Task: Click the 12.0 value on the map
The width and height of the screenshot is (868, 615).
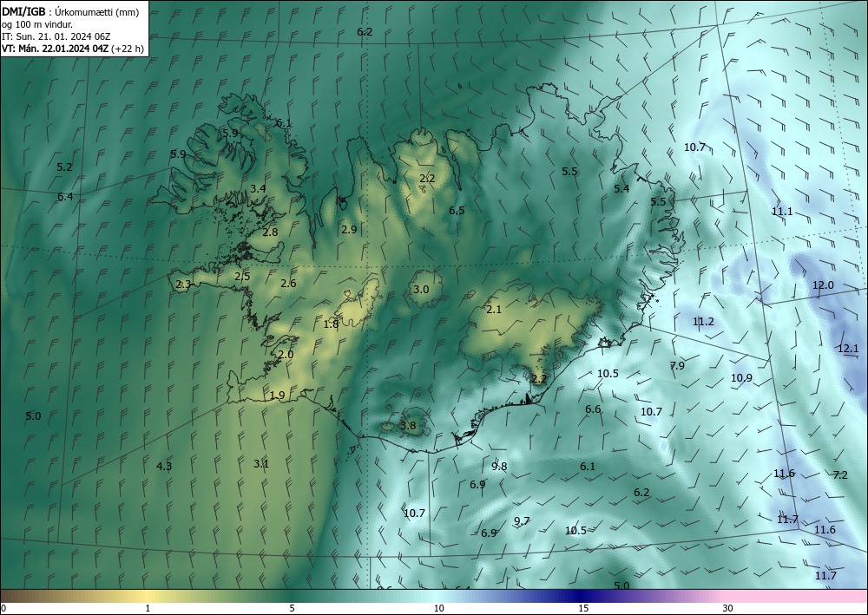Action: point(823,285)
